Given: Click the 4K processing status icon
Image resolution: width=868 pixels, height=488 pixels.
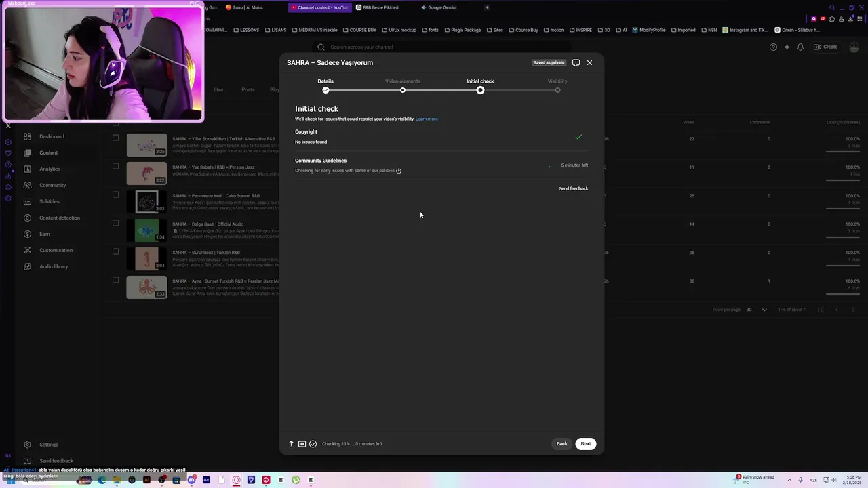Looking at the screenshot, I should click(x=302, y=444).
